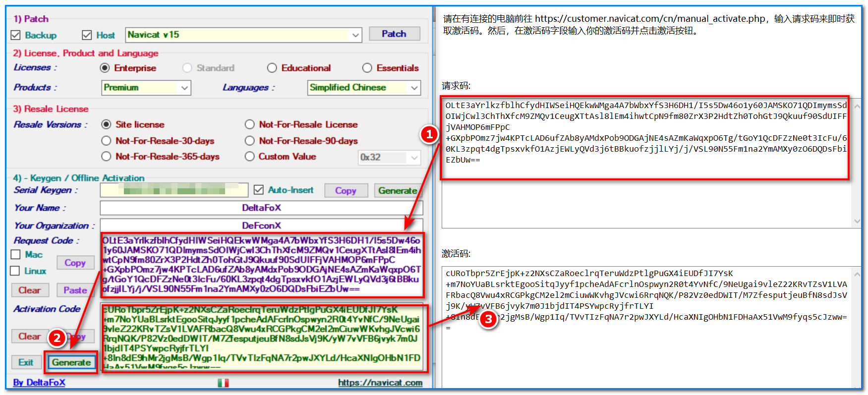The image size is (868, 395).
Task: Click the '4) - Keygen / Offline Activation' heading
Action: coord(79,178)
